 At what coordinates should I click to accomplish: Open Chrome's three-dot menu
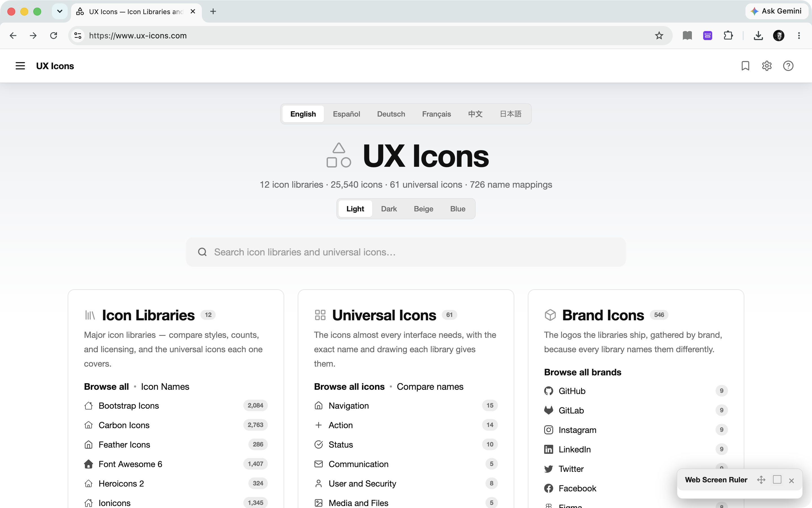click(799, 36)
